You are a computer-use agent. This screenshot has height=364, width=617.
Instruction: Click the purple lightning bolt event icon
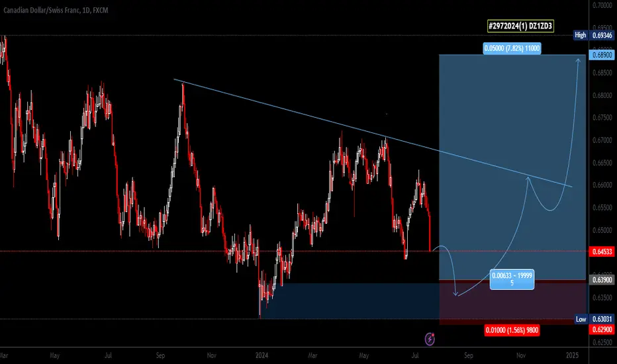pos(430,339)
